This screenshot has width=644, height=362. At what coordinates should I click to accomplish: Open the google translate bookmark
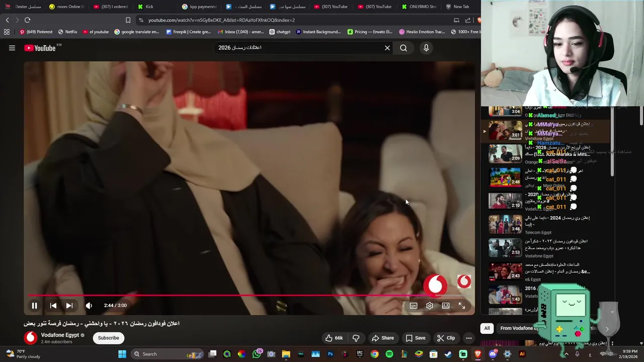point(137,32)
